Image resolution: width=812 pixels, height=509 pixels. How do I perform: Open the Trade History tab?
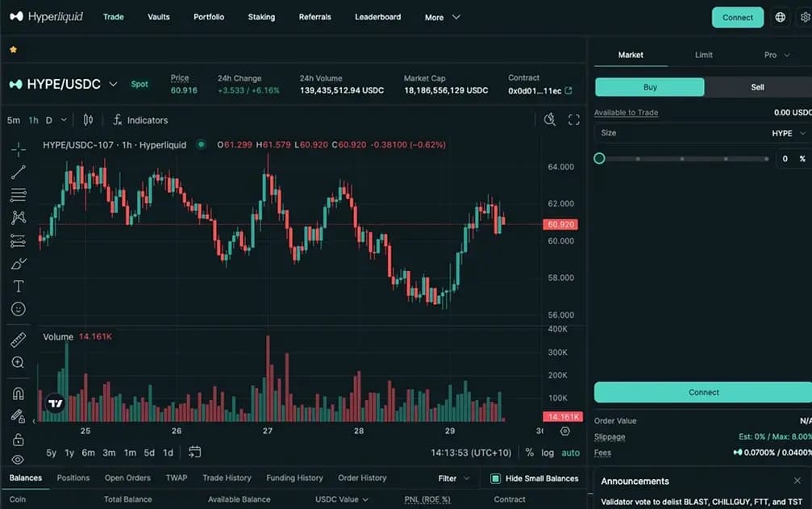[227, 478]
